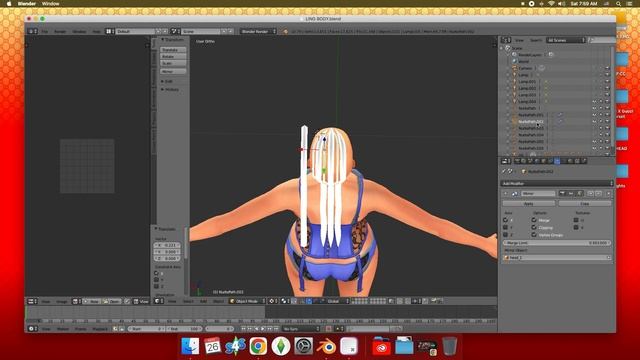Image resolution: width=640 pixels, height=360 pixels.
Task: Move Mirror modifier up in stack
Action: 591,193
